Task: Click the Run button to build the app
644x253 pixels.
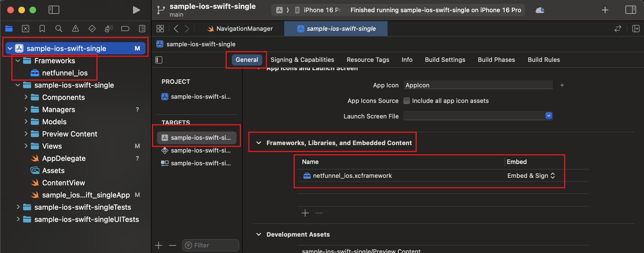Action: coord(136,10)
